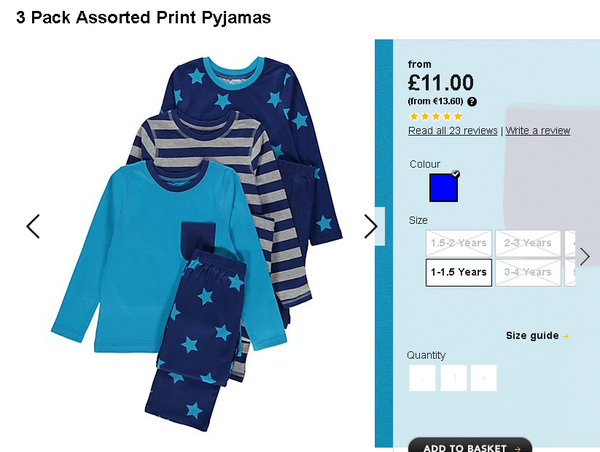Select the 3-4 Years size

pos(528,272)
